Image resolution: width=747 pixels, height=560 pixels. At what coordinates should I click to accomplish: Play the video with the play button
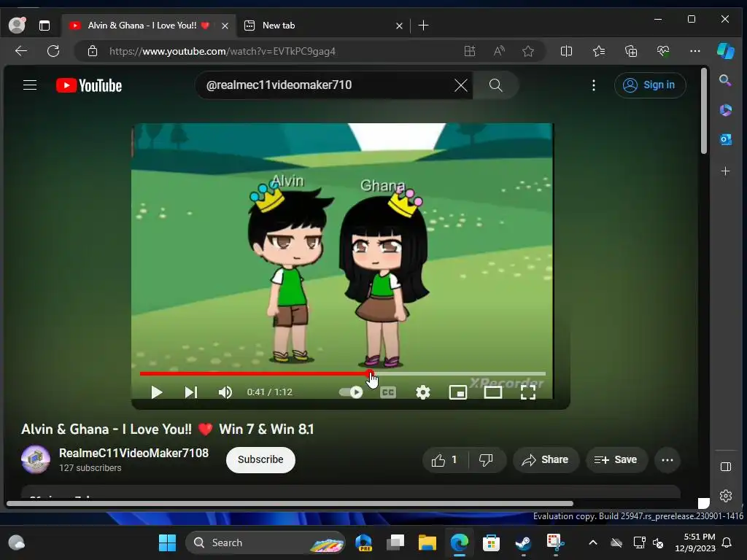(x=156, y=392)
